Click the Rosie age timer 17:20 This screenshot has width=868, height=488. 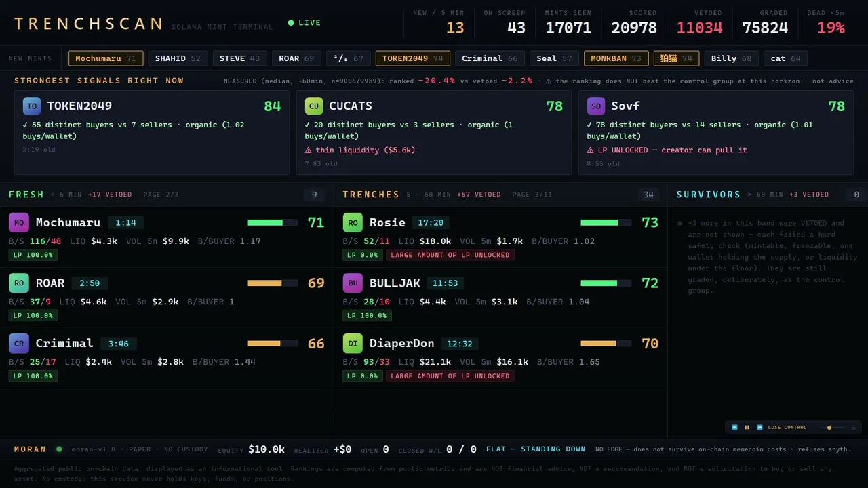tap(431, 222)
